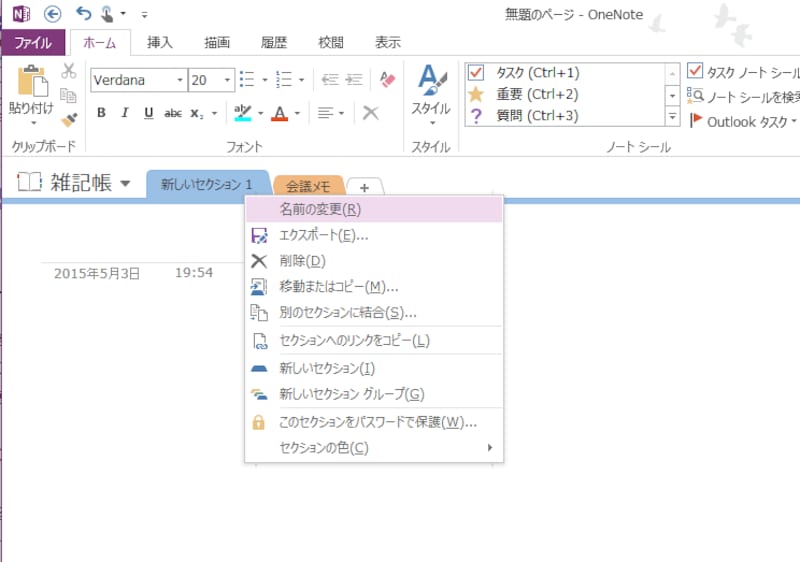
Task: Click the subscript X₂ icon
Action: pyautogui.click(x=197, y=113)
